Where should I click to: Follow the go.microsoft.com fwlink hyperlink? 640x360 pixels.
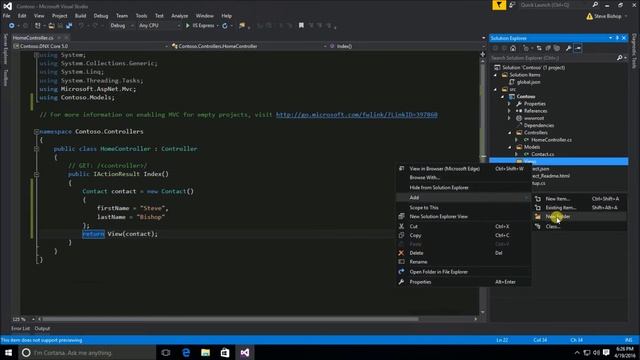357,115
